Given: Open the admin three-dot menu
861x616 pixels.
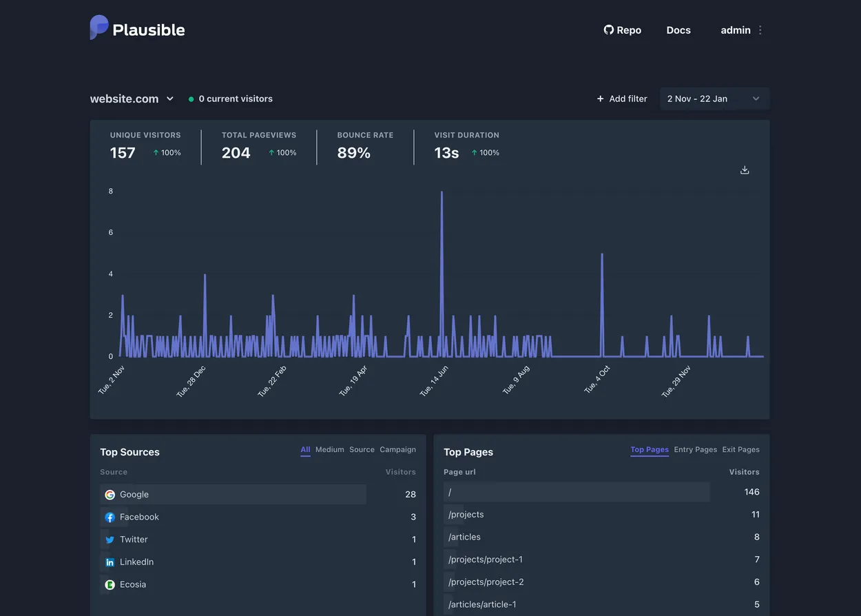Looking at the screenshot, I should pyautogui.click(x=760, y=30).
